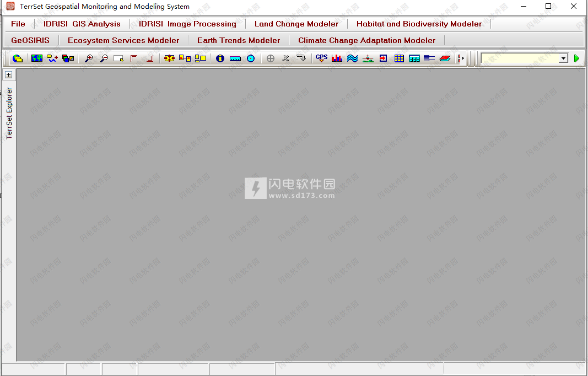
Task: Open Climate Change Adaptation Modeler menu
Action: pyautogui.click(x=367, y=40)
